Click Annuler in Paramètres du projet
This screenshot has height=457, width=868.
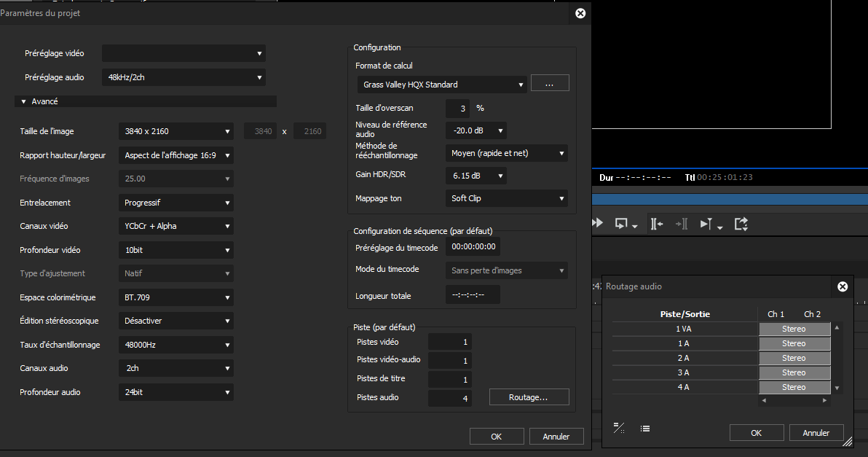(556, 437)
